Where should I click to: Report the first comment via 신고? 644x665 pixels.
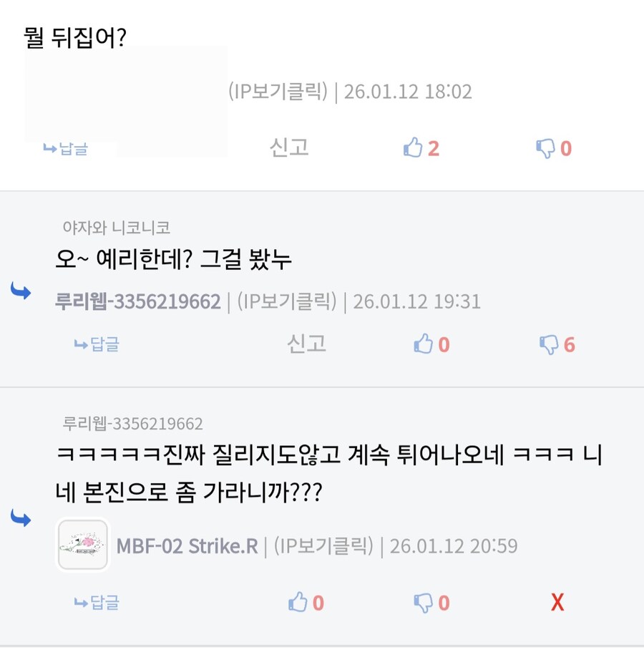click(289, 148)
